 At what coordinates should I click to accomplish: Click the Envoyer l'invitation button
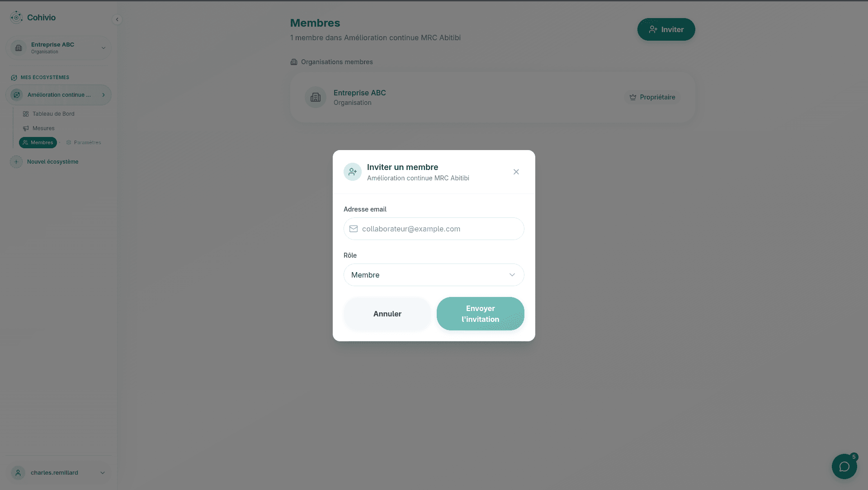pyautogui.click(x=480, y=314)
